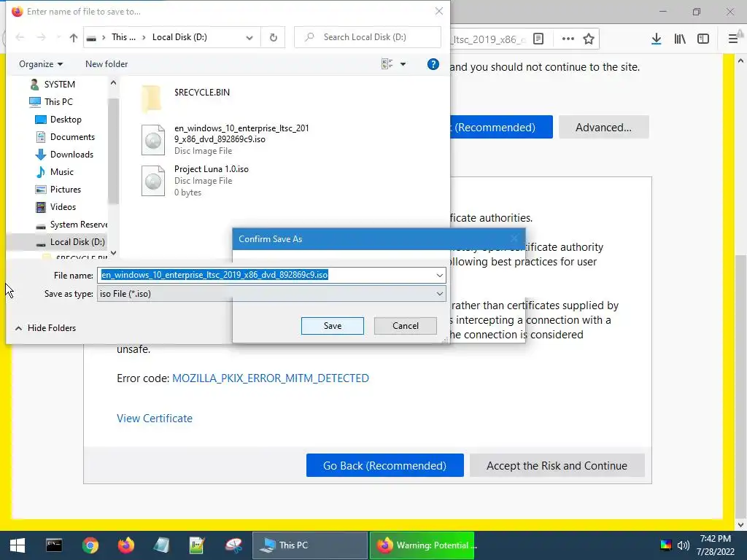The width and height of the screenshot is (747, 560).
Task: Open Firefox Reader View icon
Action: point(538,39)
